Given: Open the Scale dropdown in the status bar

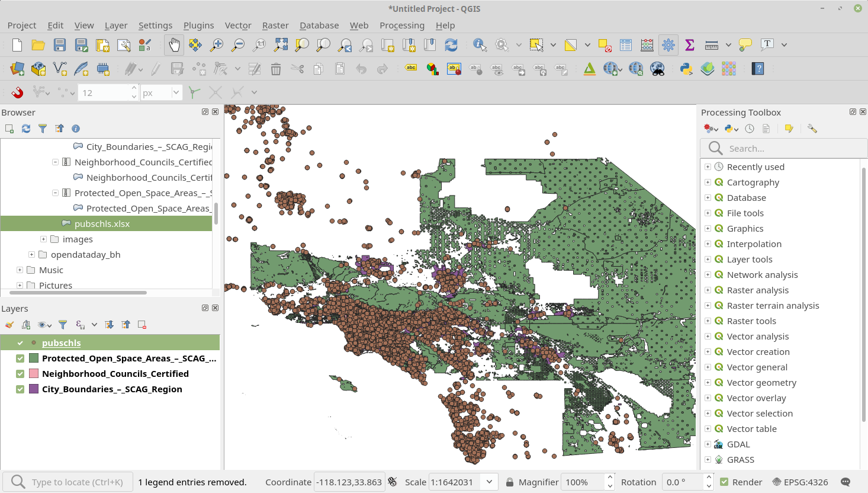Looking at the screenshot, I should [490, 482].
